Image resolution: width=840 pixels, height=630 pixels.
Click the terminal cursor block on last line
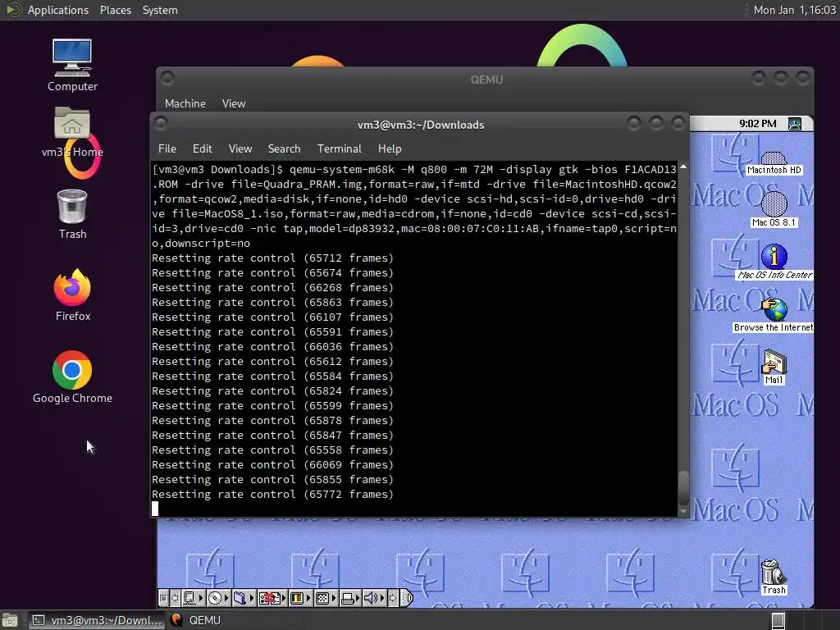point(155,509)
